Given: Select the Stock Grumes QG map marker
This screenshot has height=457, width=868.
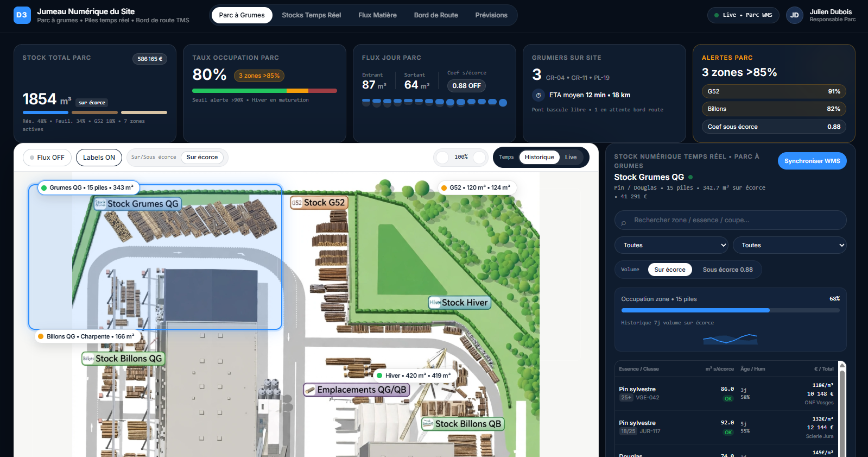Looking at the screenshot, I should [137, 204].
